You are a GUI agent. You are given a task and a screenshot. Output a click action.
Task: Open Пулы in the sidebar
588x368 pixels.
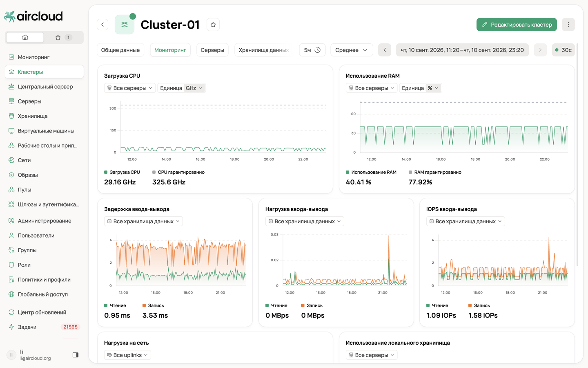[x=44, y=190]
